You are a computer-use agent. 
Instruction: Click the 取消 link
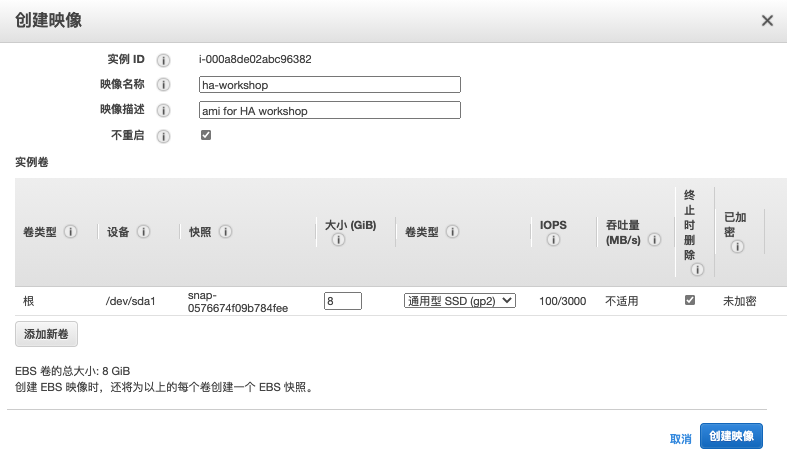tap(680, 438)
